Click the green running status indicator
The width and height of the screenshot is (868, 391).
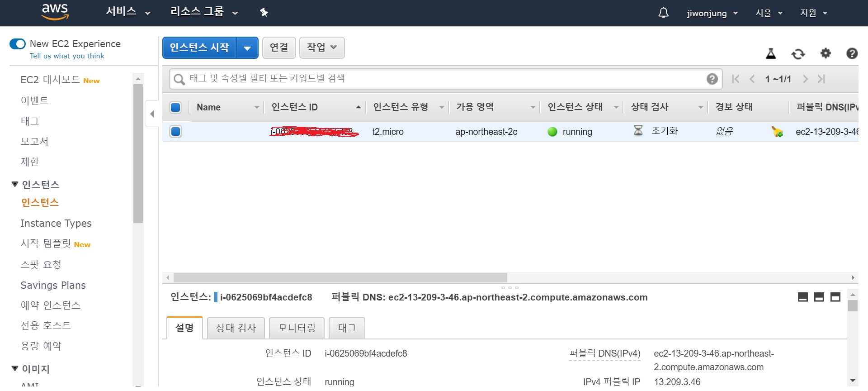pos(552,132)
